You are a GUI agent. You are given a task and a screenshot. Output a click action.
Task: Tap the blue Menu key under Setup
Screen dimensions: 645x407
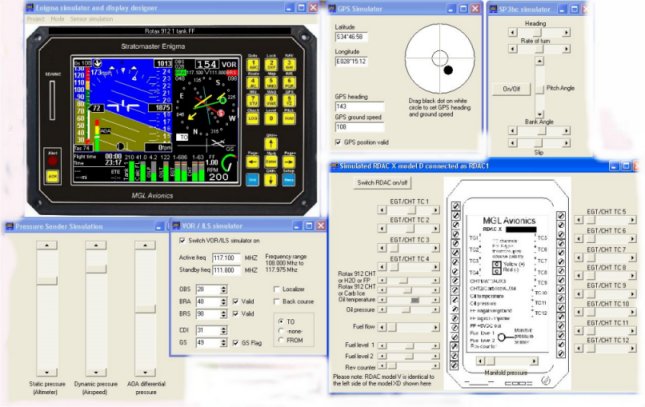(x=289, y=179)
